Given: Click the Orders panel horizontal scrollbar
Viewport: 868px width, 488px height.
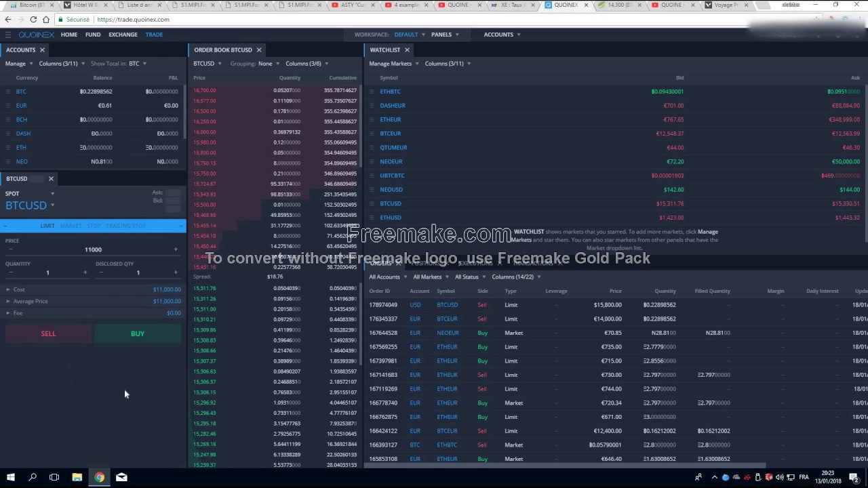Looking at the screenshot, I should click(565, 466).
